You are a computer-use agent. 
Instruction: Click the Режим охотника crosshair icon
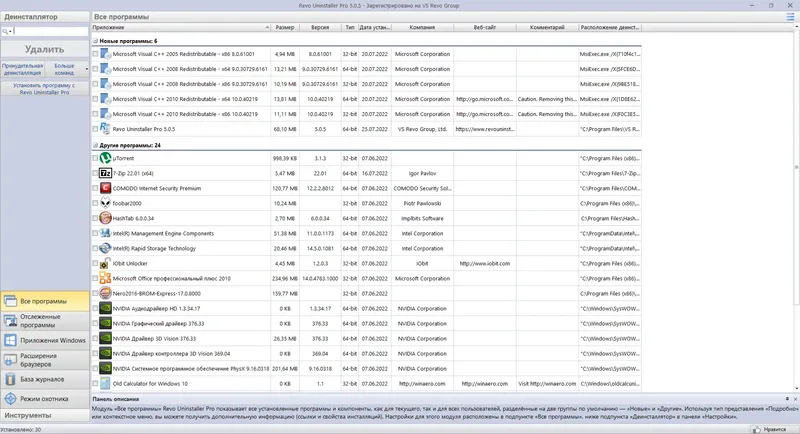coord(10,399)
